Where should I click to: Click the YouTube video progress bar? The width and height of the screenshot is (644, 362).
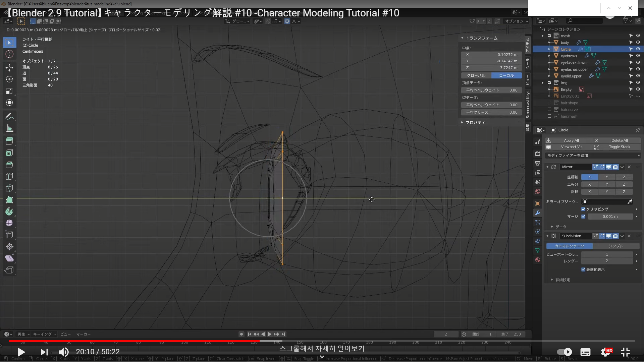point(322,341)
